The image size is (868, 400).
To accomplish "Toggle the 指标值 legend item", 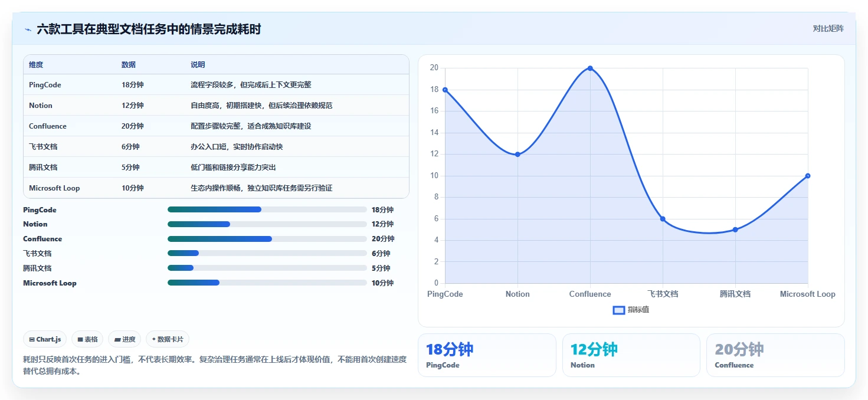I will coord(631,310).
